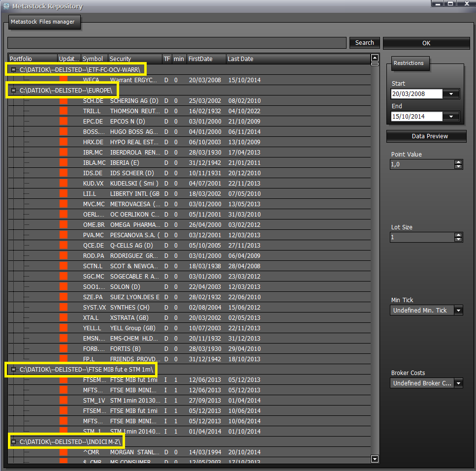Collapse the DELISTED EUROPE folder node
Image resolution: width=476 pixels, height=471 pixels.
point(13,91)
